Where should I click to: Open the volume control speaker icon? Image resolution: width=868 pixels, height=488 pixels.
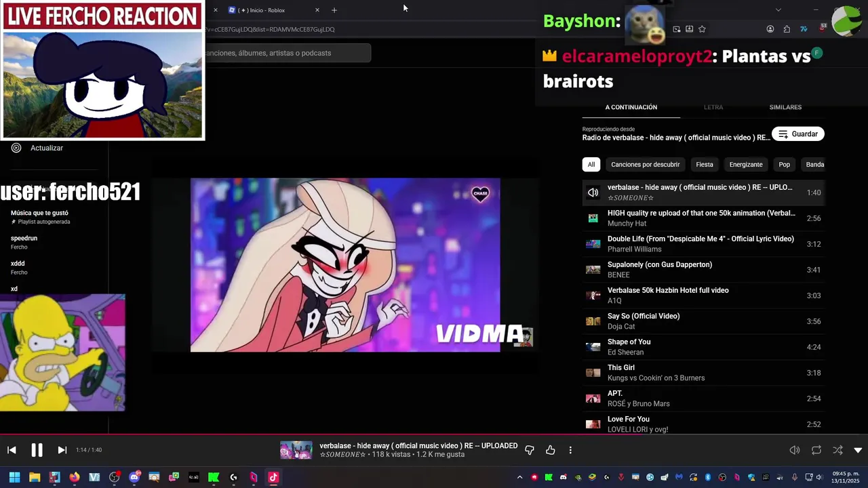click(x=795, y=450)
